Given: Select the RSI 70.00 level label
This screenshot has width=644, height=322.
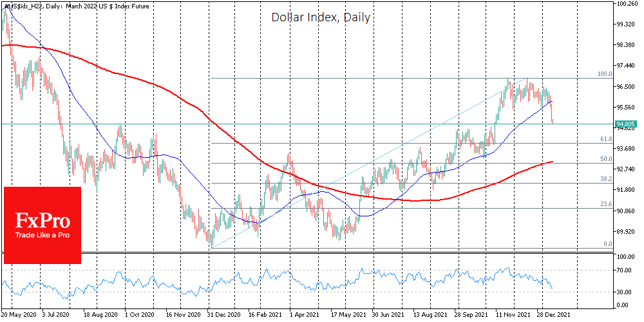Looking at the screenshot, I should [626, 271].
